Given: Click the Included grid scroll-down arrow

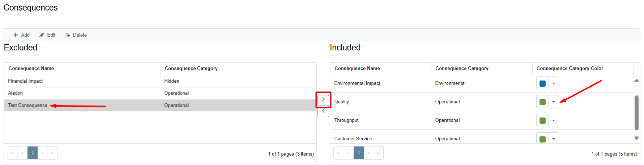Looking at the screenshot, I should pos(636,138).
